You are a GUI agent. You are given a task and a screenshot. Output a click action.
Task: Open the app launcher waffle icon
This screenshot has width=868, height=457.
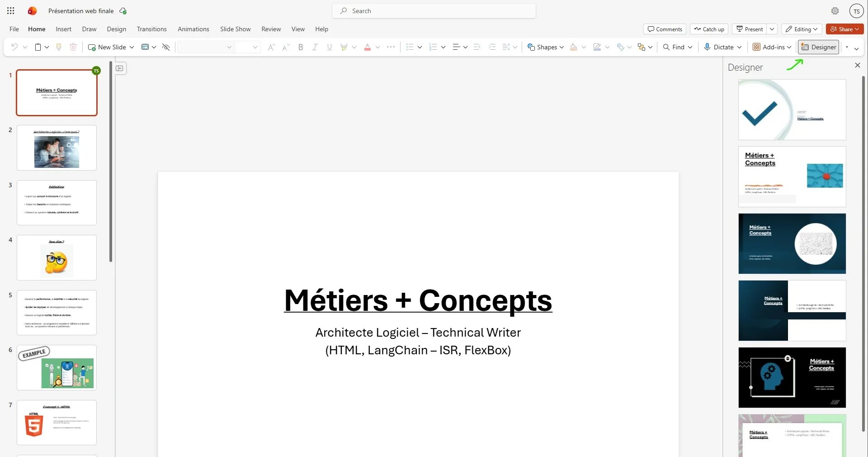(11, 11)
